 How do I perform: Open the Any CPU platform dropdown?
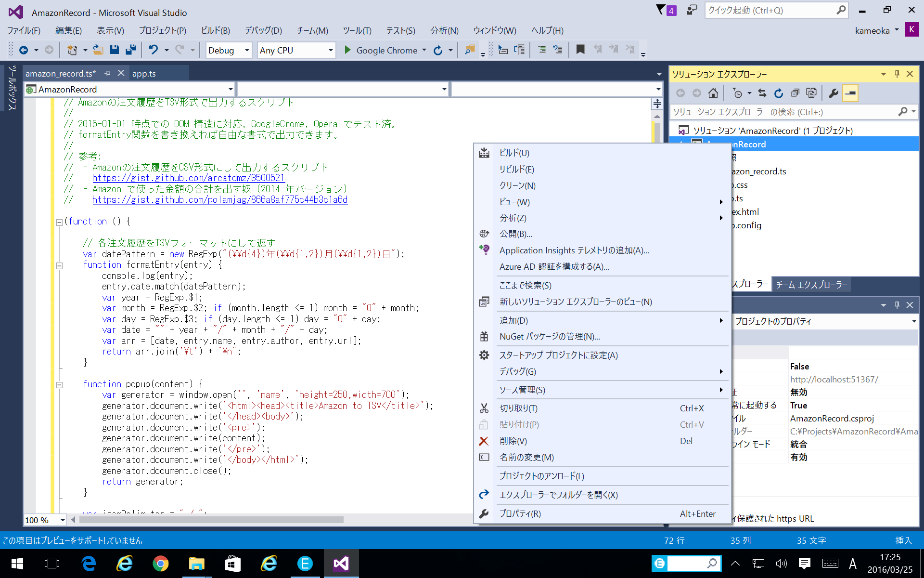(330, 50)
